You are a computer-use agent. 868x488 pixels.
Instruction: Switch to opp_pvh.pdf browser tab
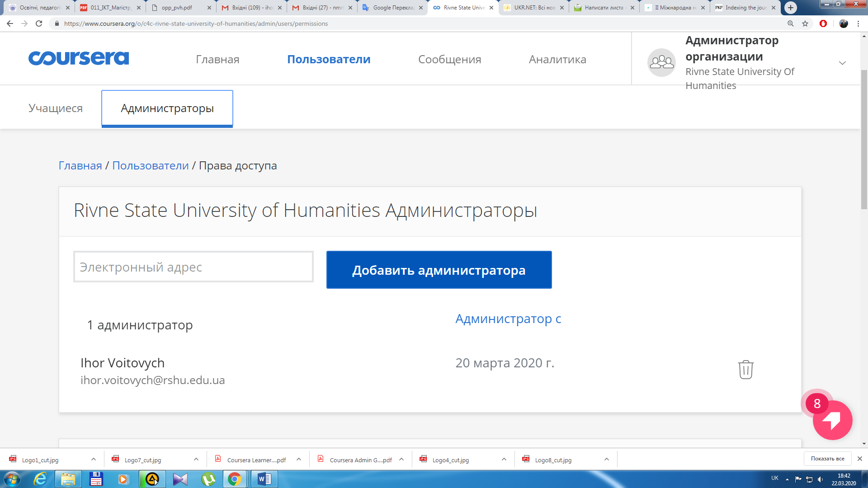click(x=180, y=8)
